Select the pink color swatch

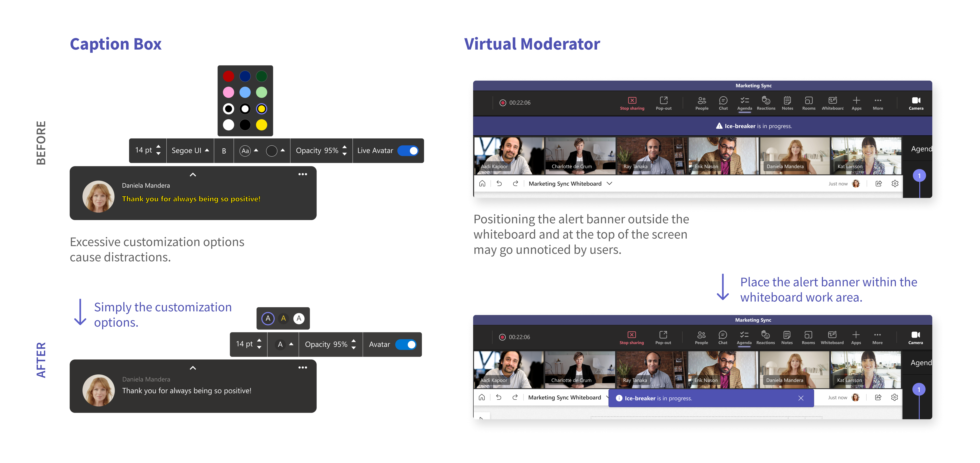click(228, 92)
